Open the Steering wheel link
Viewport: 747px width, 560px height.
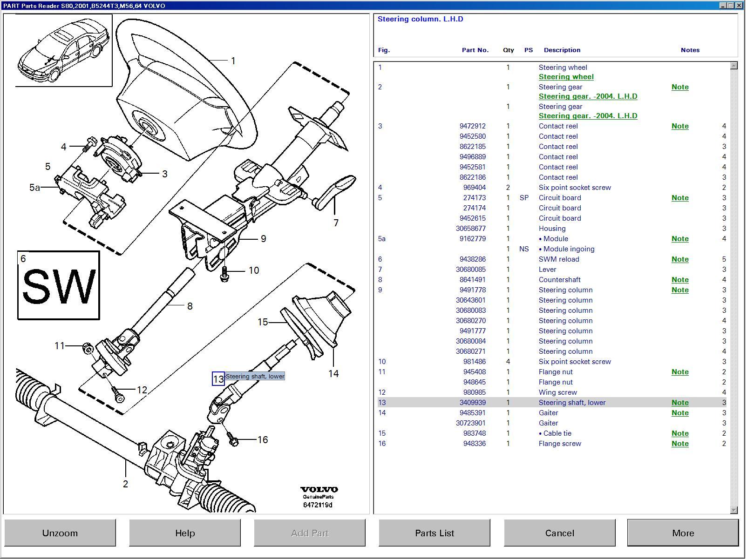coord(566,77)
